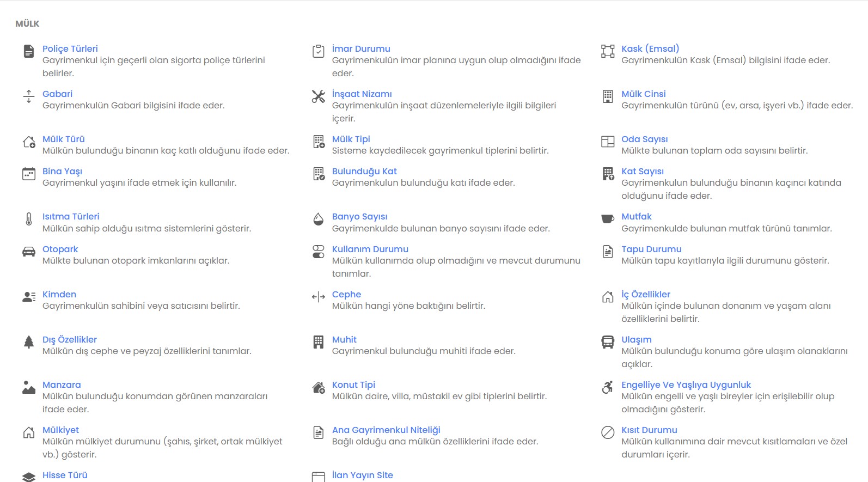Click the cup icon next to Mutfak

[x=608, y=219]
